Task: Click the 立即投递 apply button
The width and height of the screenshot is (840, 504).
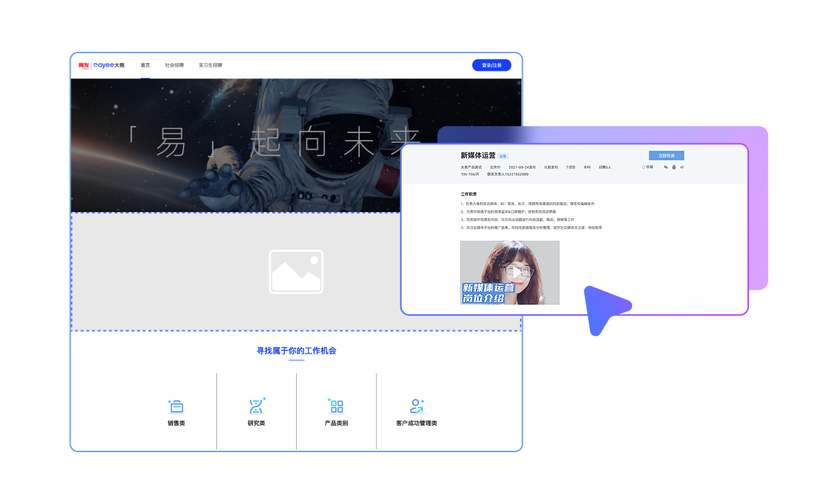Action: 666,155
